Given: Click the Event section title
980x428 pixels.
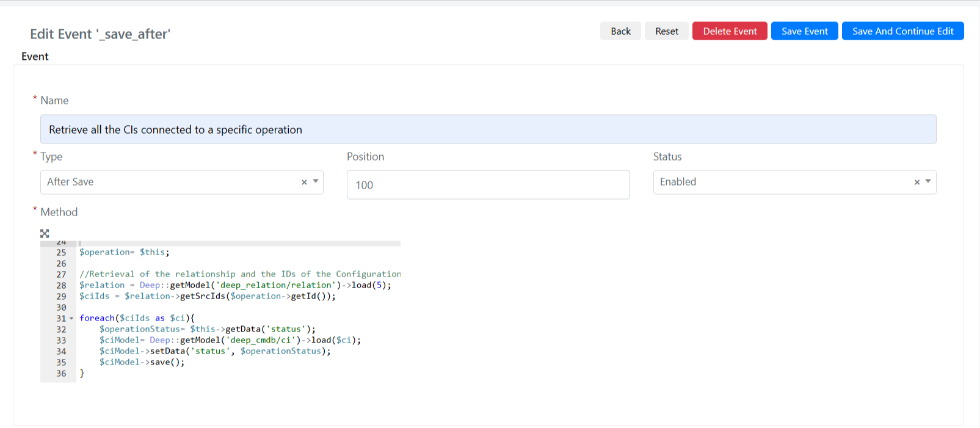Looking at the screenshot, I should coord(35,56).
